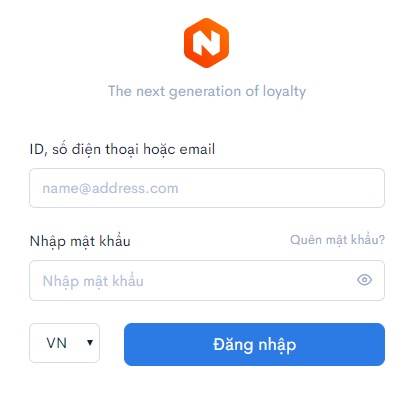This screenshot has height=402, width=414.
Task: Click the grey Nhập mật khẩu placeholder text
Action: click(93, 281)
